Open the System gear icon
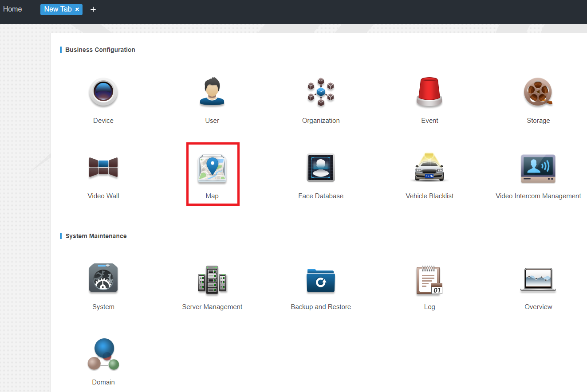587x392 pixels. pos(103,278)
